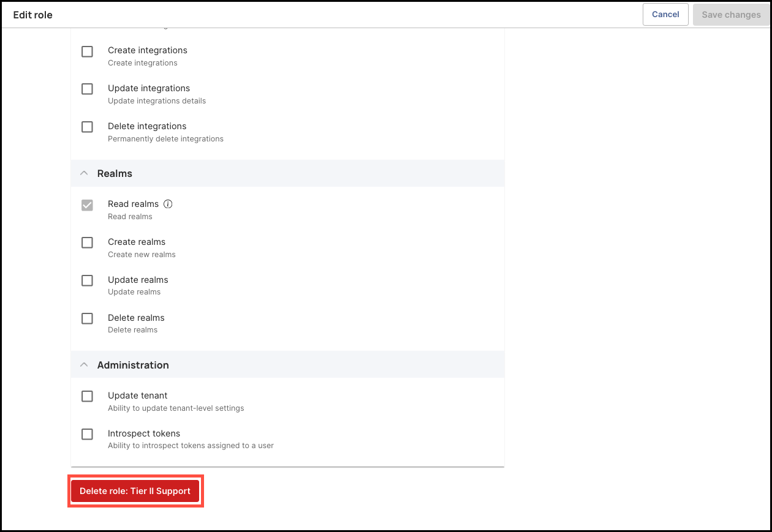Collapse the Administration section chevron
Viewport: 772px width, 532px height.
[x=84, y=365]
